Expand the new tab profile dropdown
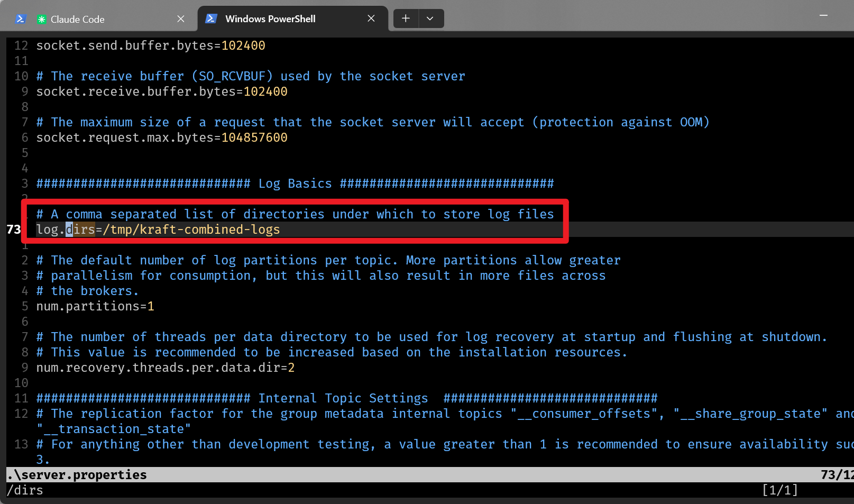Viewport: 854px width, 504px height. [430, 19]
